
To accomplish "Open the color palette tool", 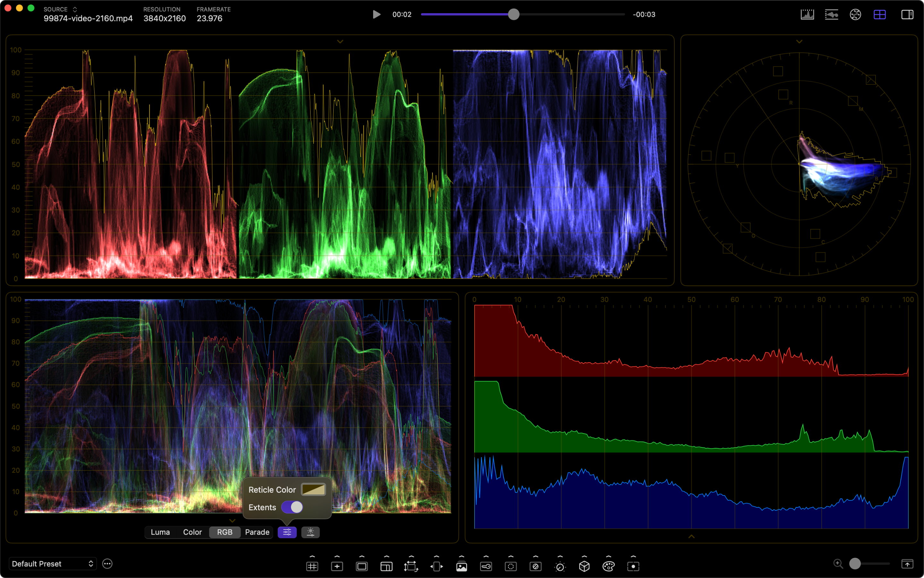I will pyautogui.click(x=609, y=566).
